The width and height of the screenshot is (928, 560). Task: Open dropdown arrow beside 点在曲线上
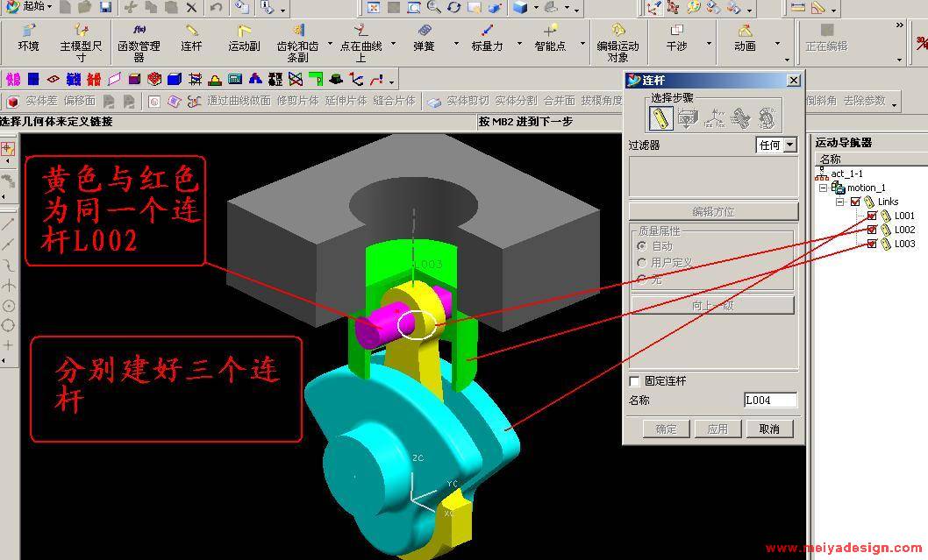pos(394,45)
